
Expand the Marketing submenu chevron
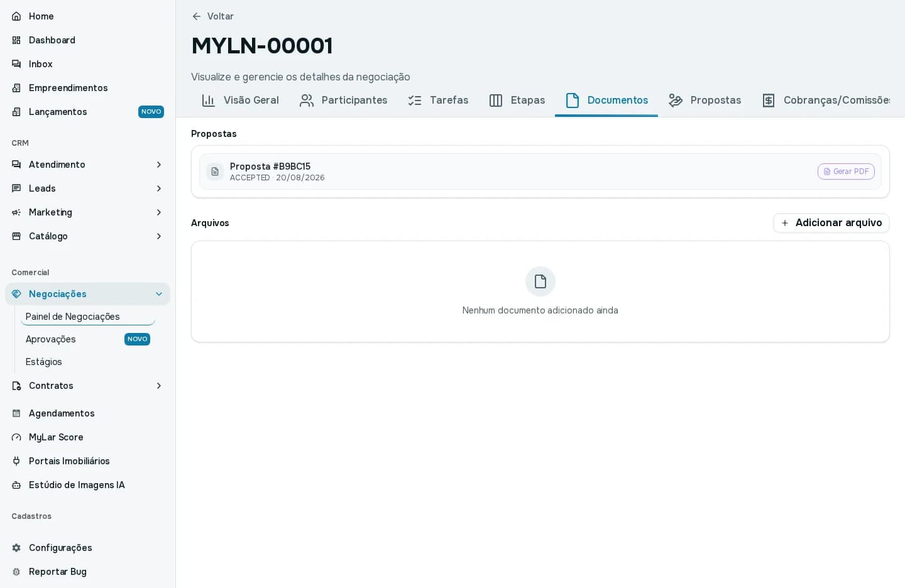tap(159, 212)
